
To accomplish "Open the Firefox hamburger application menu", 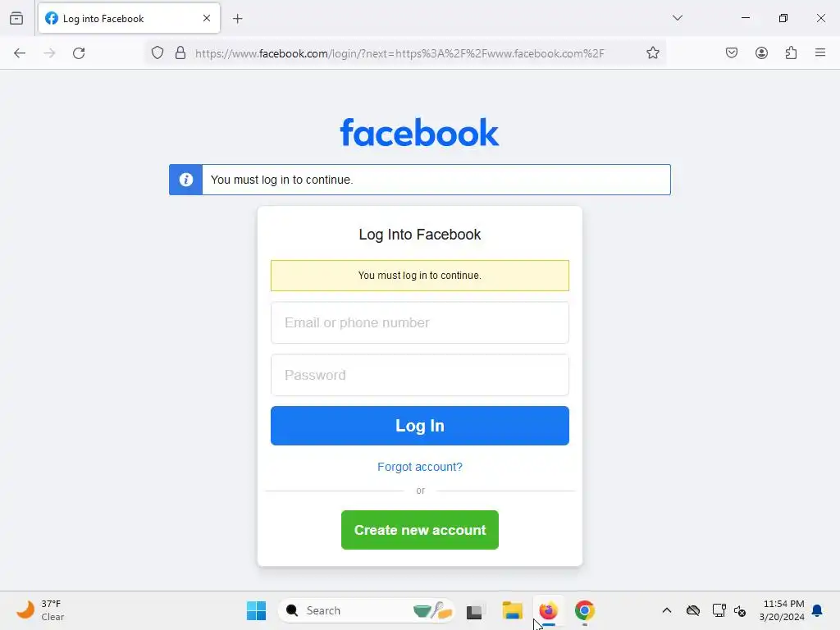I will click(x=820, y=52).
